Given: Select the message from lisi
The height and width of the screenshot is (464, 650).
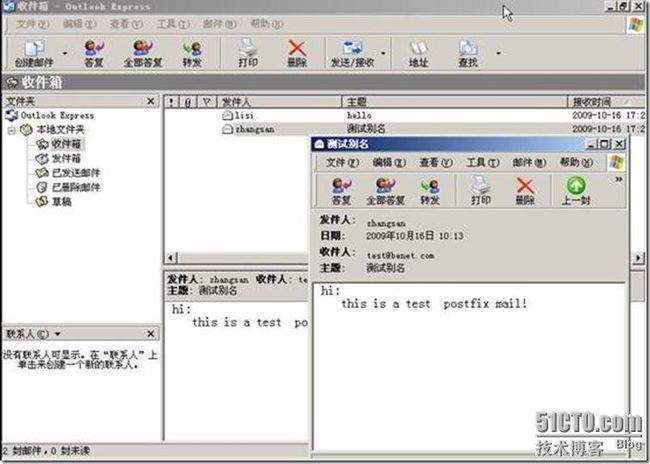Looking at the screenshot, I should point(405,115).
